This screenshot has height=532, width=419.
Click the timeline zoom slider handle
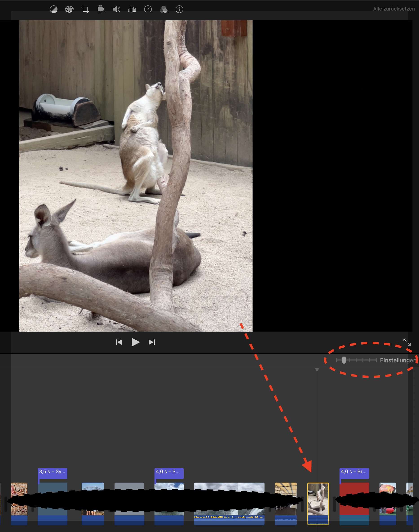pos(344,360)
